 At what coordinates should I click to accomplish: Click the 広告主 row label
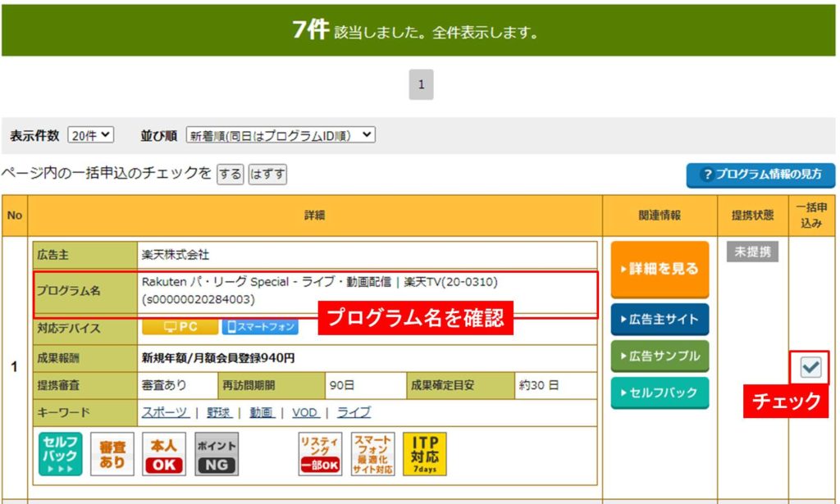click(x=53, y=255)
